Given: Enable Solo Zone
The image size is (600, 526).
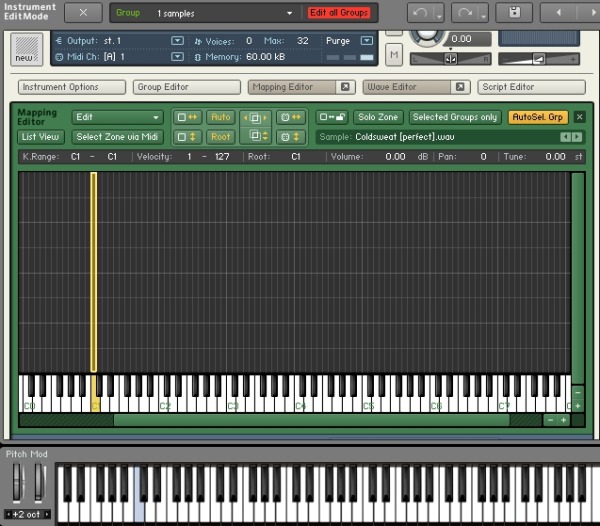Looking at the screenshot, I should pos(378,117).
